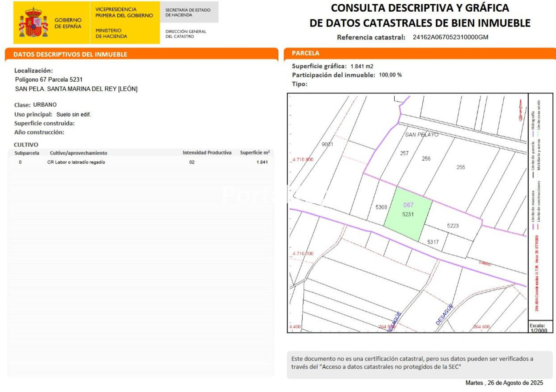Select the DATOS DESCRIPTIVOS DEL INMUEBLE header
This screenshot has height=392, width=556.
70,54
